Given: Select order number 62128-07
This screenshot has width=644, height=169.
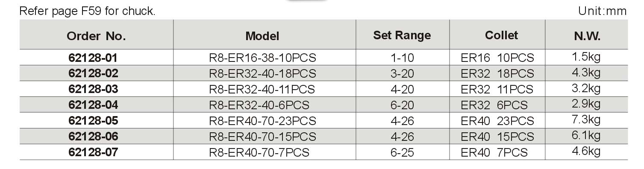Looking at the screenshot, I should pyautogui.click(x=93, y=152).
